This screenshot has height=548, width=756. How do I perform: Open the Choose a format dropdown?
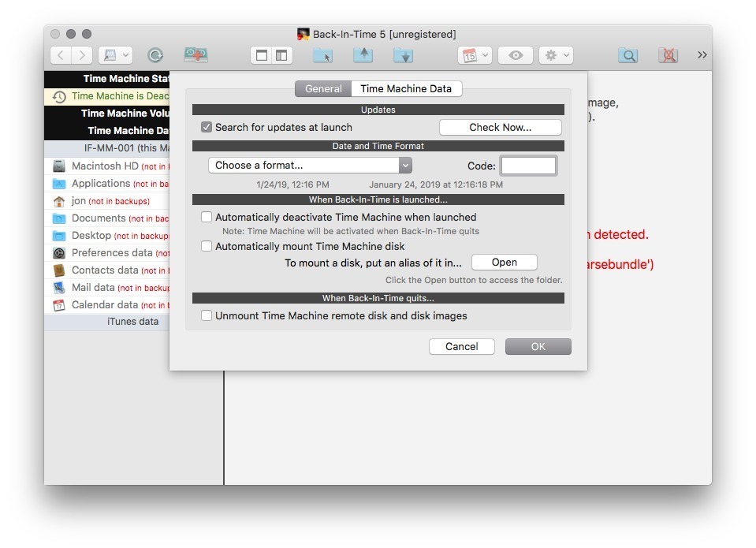(x=310, y=166)
